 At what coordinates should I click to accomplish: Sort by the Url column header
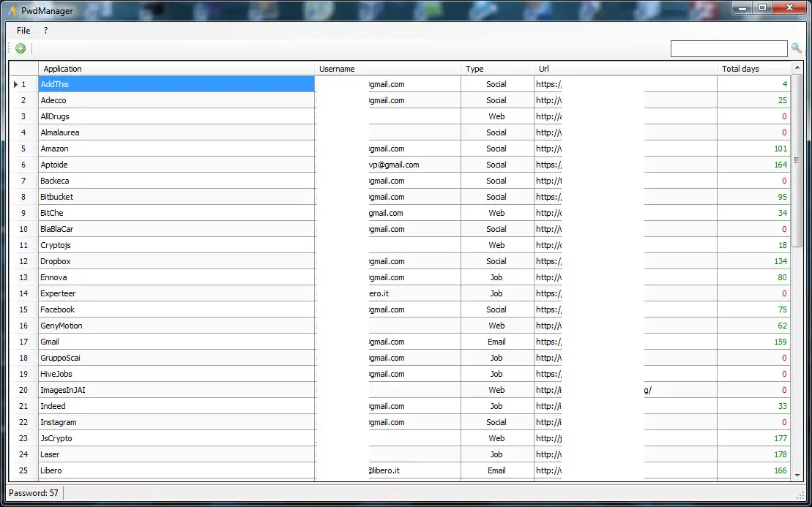tap(625, 69)
